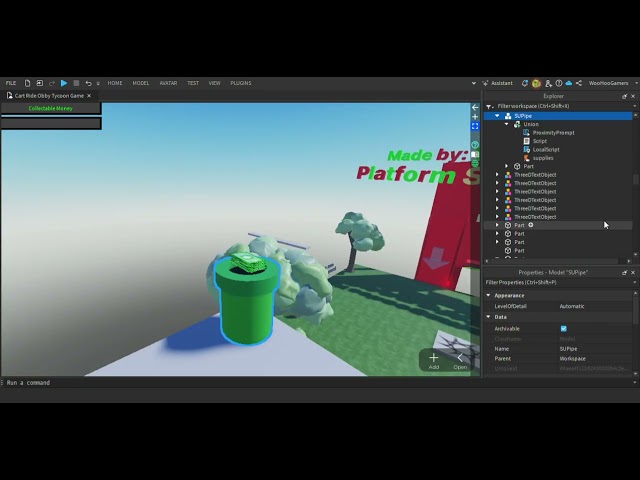Click the blue fullscreen frame icon

click(x=475, y=126)
